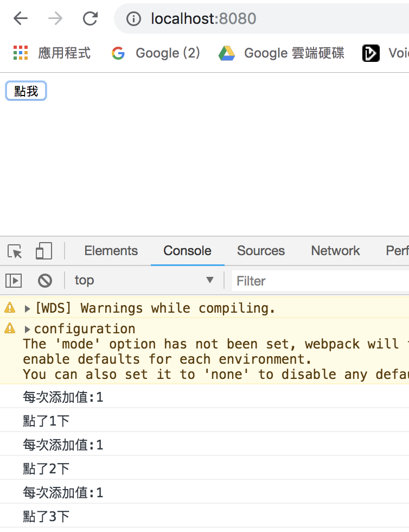The width and height of the screenshot is (409, 532).
Task: Expand the [WDS] Warnings while compiling message
Action: click(x=28, y=308)
